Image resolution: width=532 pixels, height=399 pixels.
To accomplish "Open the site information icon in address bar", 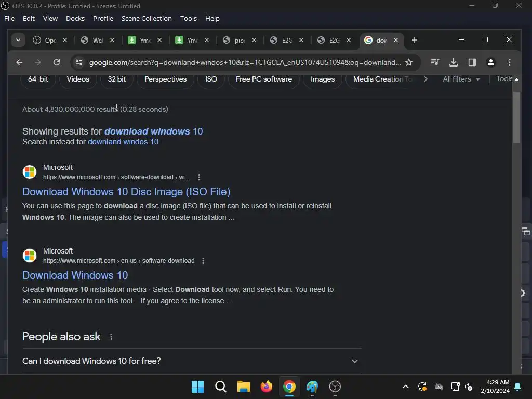I will (79, 62).
